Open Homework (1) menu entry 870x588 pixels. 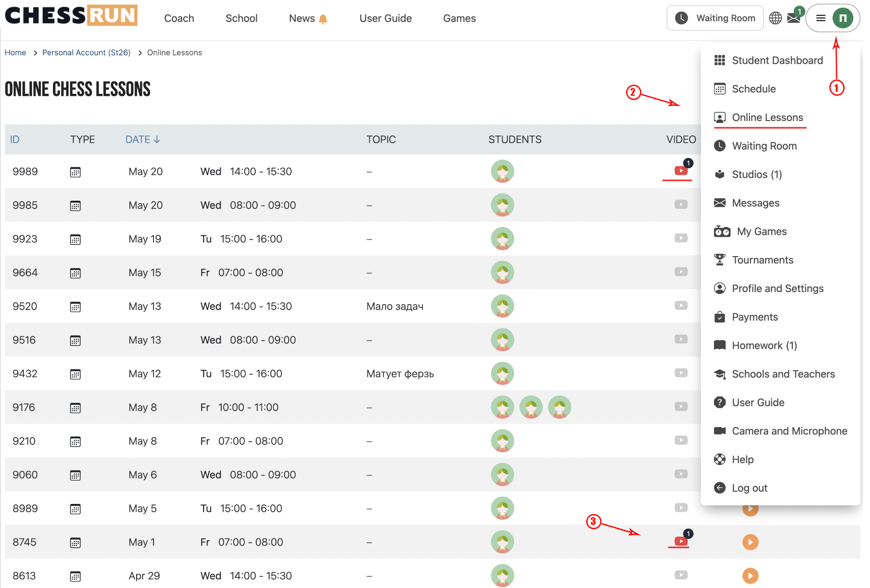765,346
